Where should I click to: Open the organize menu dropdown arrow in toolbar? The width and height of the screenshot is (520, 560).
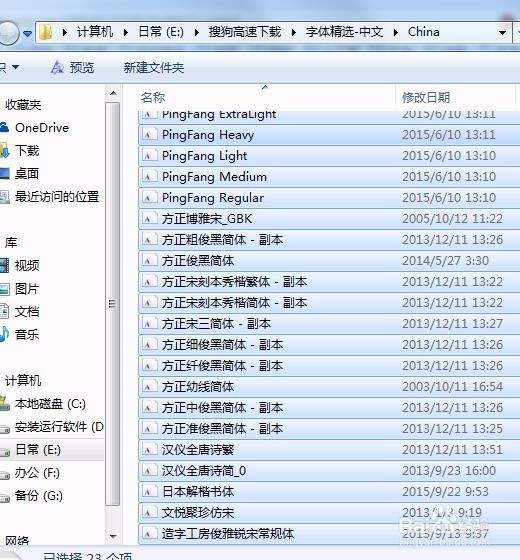[x=15, y=67]
